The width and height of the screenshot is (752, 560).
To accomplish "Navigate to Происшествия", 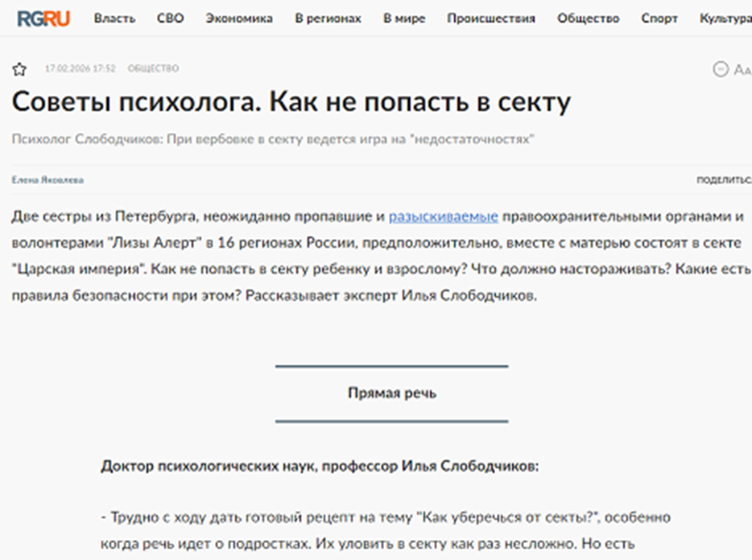I will tap(491, 19).
